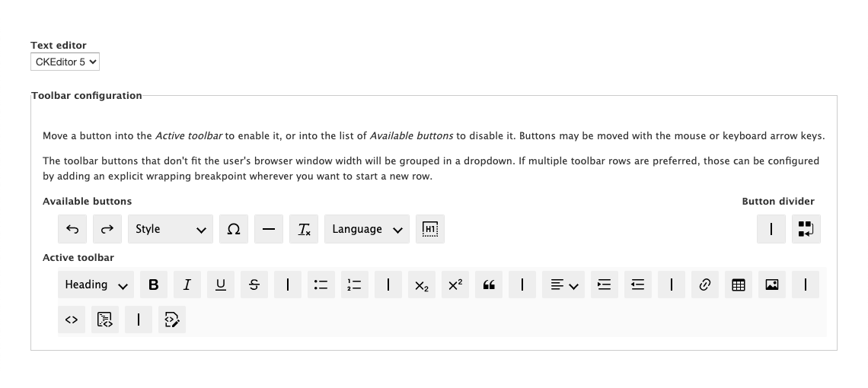The image size is (868, 388).
Task: Click the 'Available buttons' heading
Action: click(x=87, y=202)
